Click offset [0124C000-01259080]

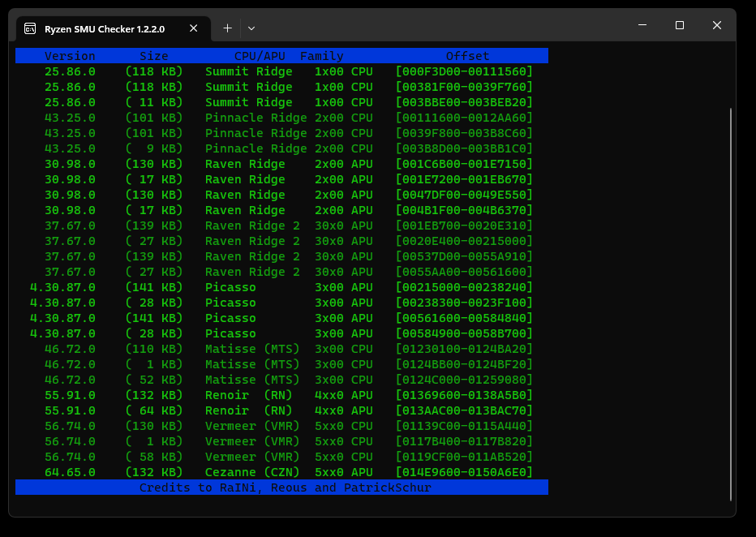click(464, 380)
